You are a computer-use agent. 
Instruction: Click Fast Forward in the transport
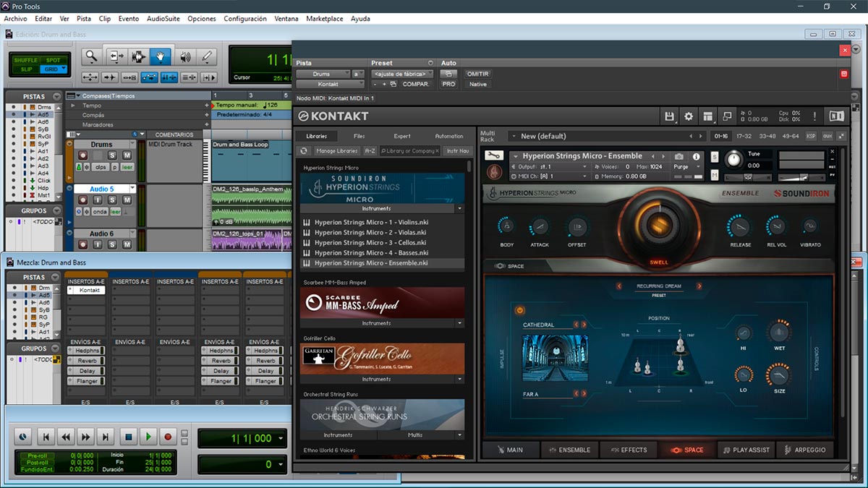coord(86,437)
